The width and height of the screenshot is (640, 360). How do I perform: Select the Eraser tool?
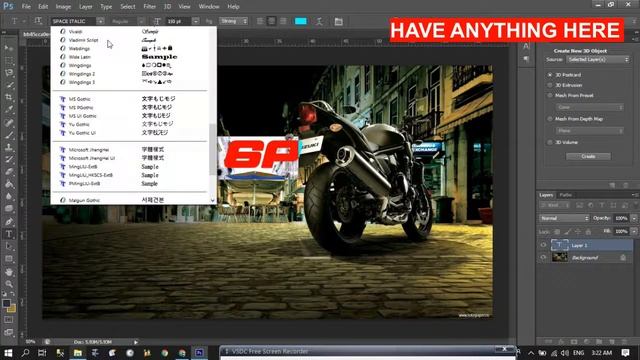(9, 172)
